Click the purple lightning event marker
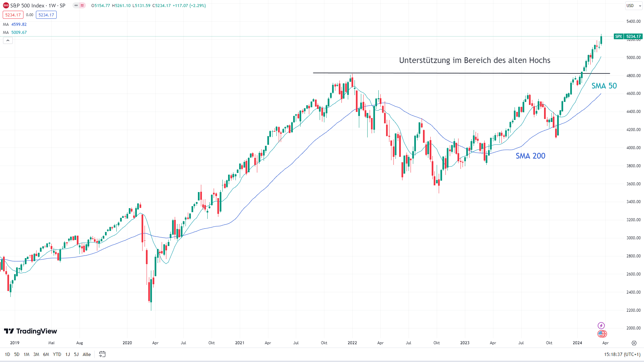Screen dimensions: 644x362 coord(601,325)
